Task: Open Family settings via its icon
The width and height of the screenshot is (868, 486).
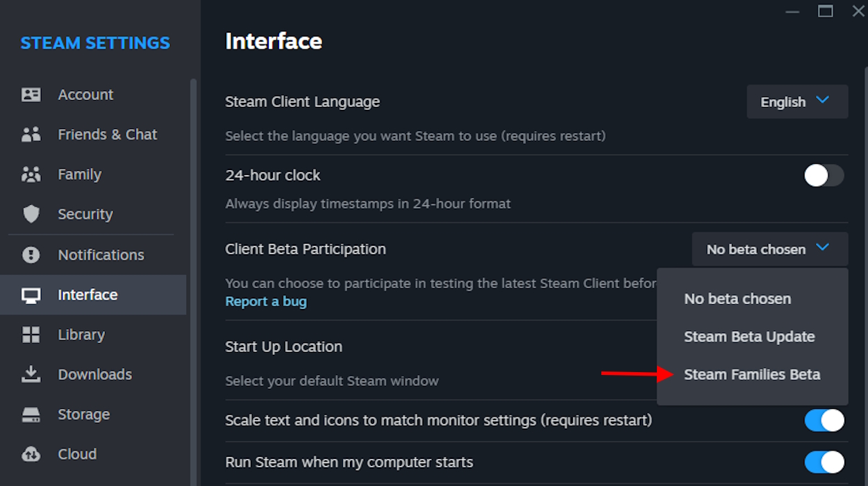Action: (31, 174)
